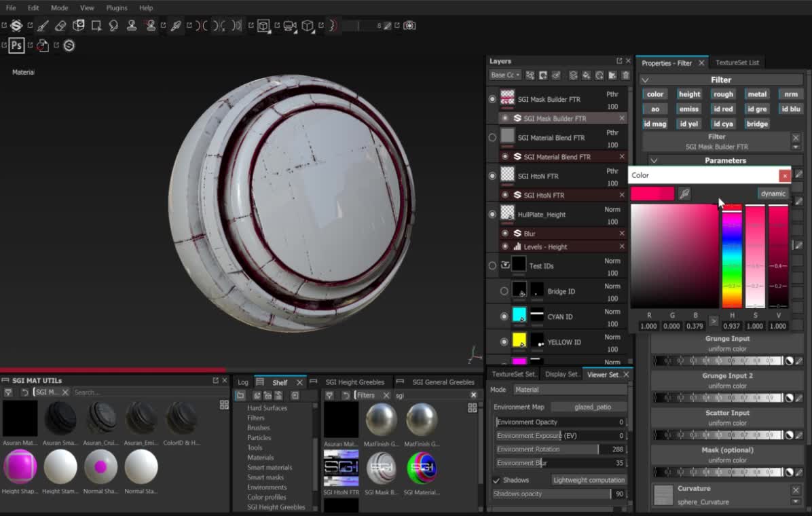Adjust the Environment Rotation slider
This screenshot has height=516, width=812.
click(560, 449)
